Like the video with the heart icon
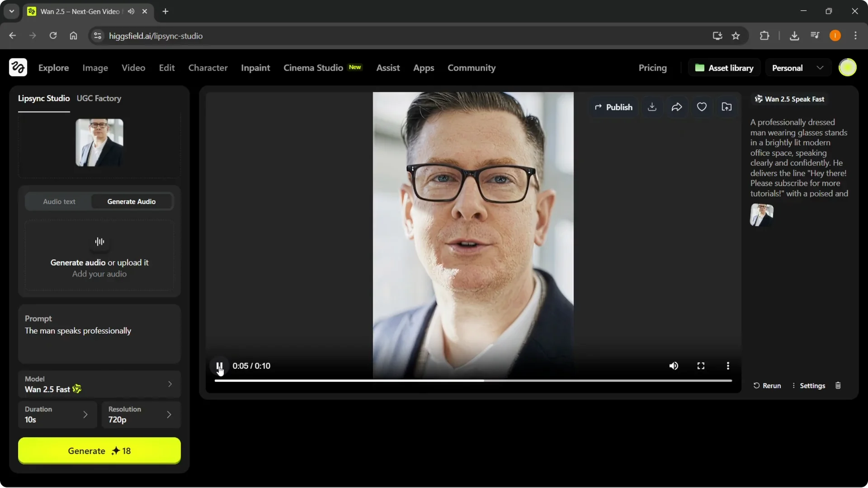This screenshot has height=488, width=868. tap(702, 107)
